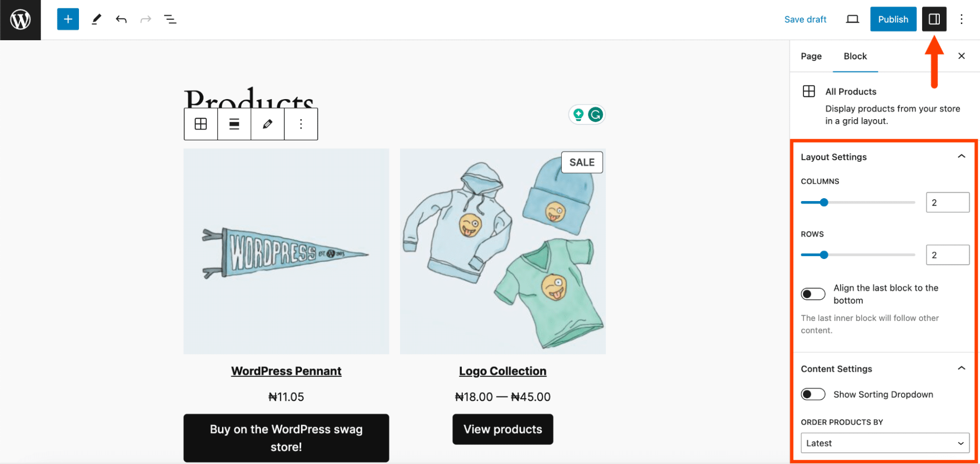The height and width of the screenshot is (464, 980).
Task: Open the block inserter plus button
Action: (68, 20)
